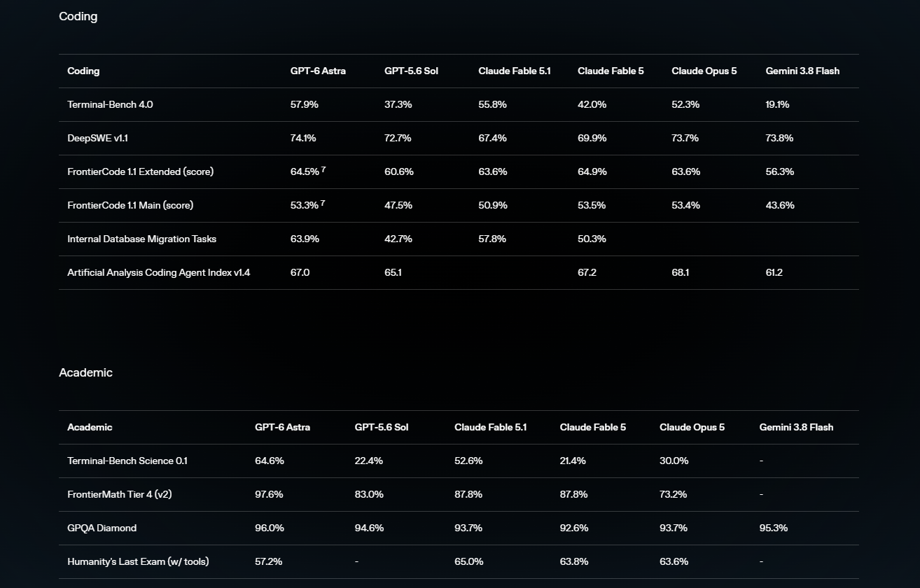Select Claude Fable 5 header in Academic table
920x588 pixels.
593,427
